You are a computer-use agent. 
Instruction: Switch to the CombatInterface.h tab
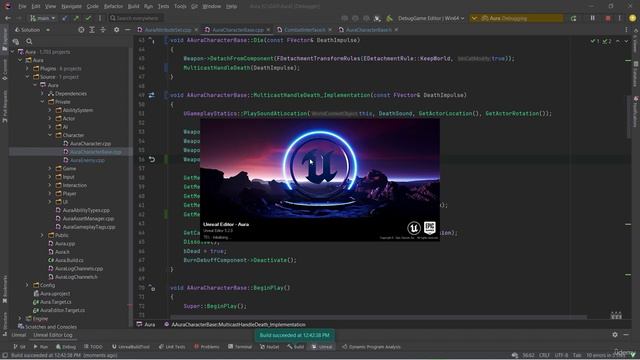304,30
